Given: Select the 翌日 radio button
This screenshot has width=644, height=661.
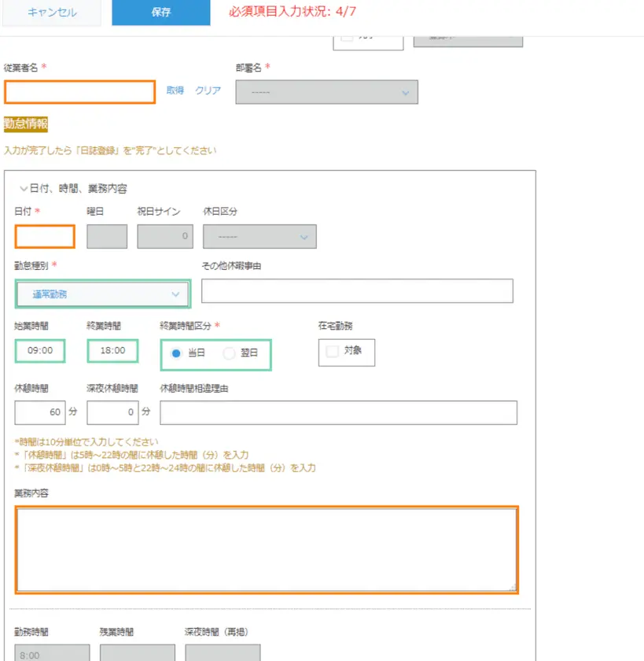Looking at the screenshot, I should click(x=229, y=353).
